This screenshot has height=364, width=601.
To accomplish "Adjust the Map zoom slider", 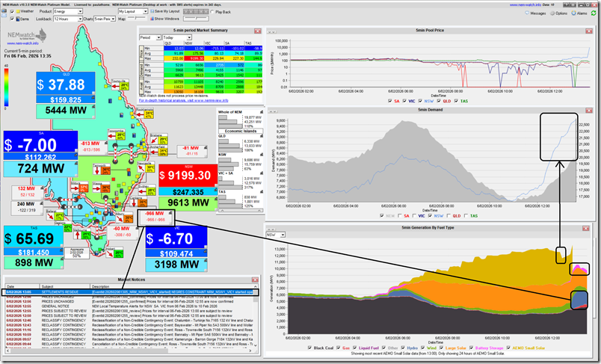I will pyautogui.click(x=137, y=19).
